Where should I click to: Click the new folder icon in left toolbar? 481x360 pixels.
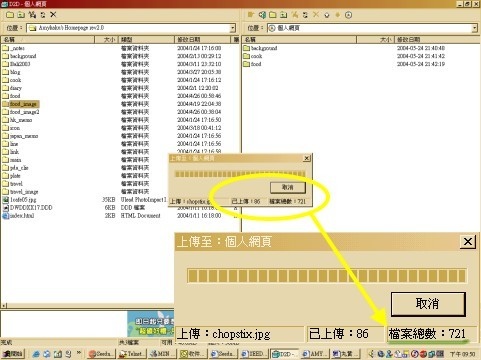10,15
